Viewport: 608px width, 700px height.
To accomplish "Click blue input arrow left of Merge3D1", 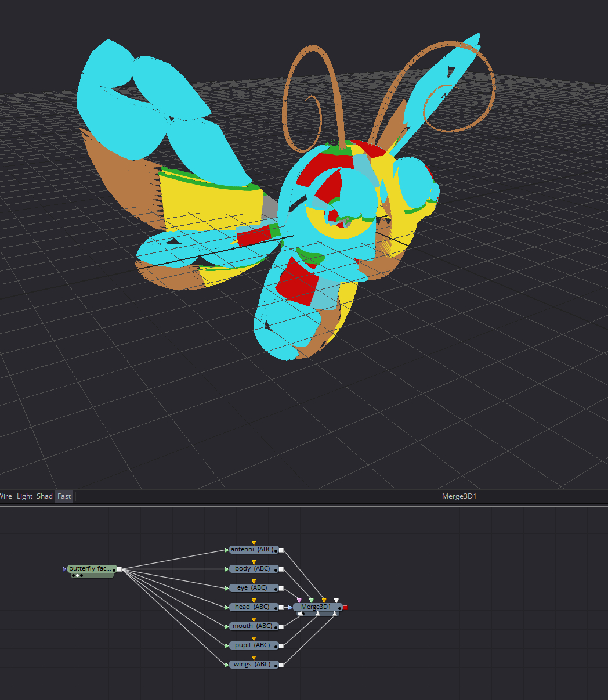I will click(290, 607).
